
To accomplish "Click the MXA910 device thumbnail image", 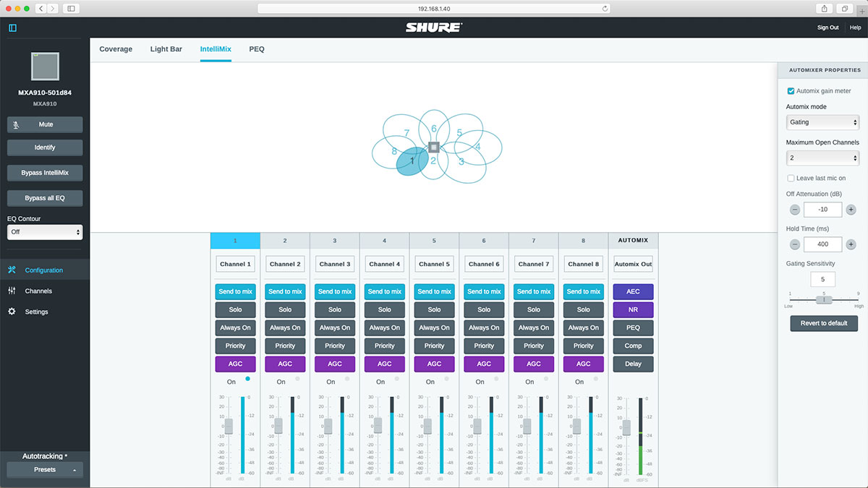I will pos(45,67).
